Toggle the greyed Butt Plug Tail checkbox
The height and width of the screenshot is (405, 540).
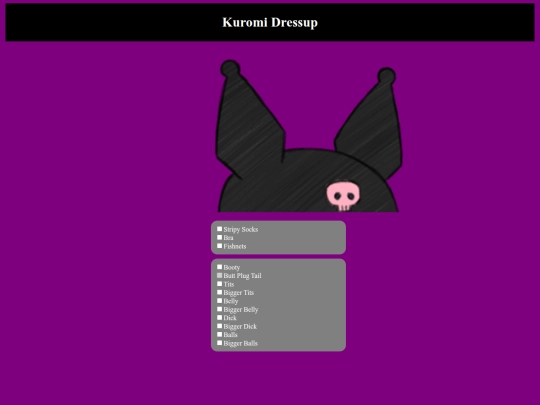coord(219,276)
